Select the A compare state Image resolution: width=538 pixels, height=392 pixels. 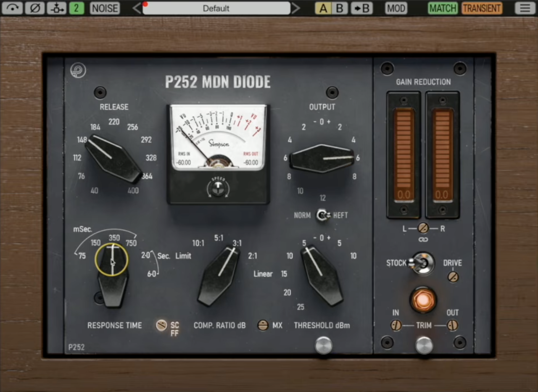pos(323,8)
